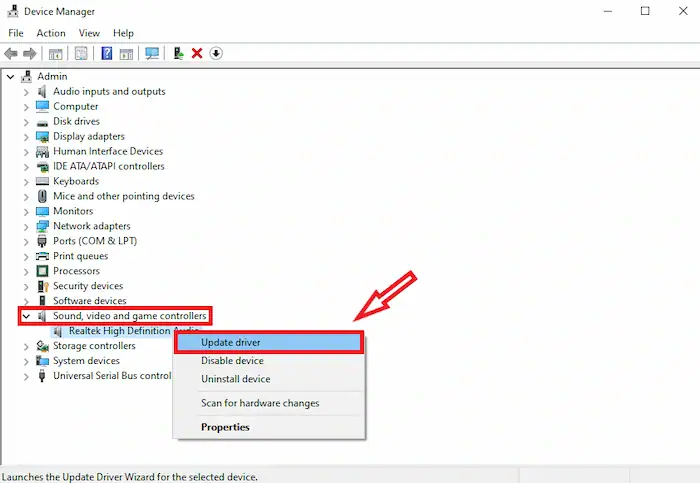The height and width of the screenshot is (483, 700).
Task: Click Uninstall device in context menu
Action: pos(235,379)
